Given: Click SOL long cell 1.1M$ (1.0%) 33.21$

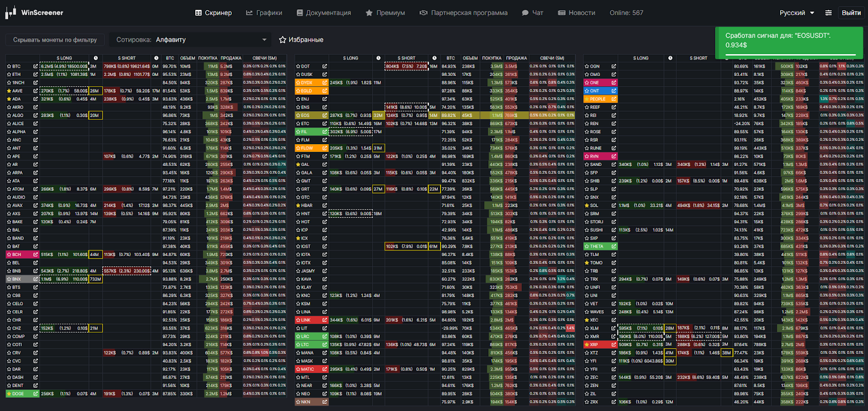Looking at the screenshot, I should [641, 206].
